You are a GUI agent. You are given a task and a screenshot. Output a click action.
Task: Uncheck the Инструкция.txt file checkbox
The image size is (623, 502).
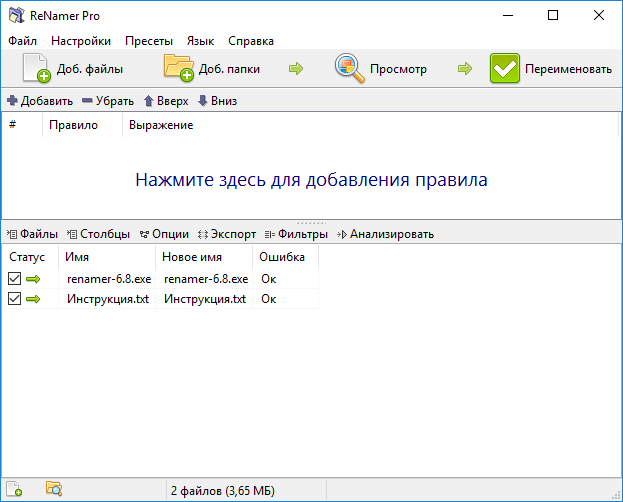tap(14, 299)
